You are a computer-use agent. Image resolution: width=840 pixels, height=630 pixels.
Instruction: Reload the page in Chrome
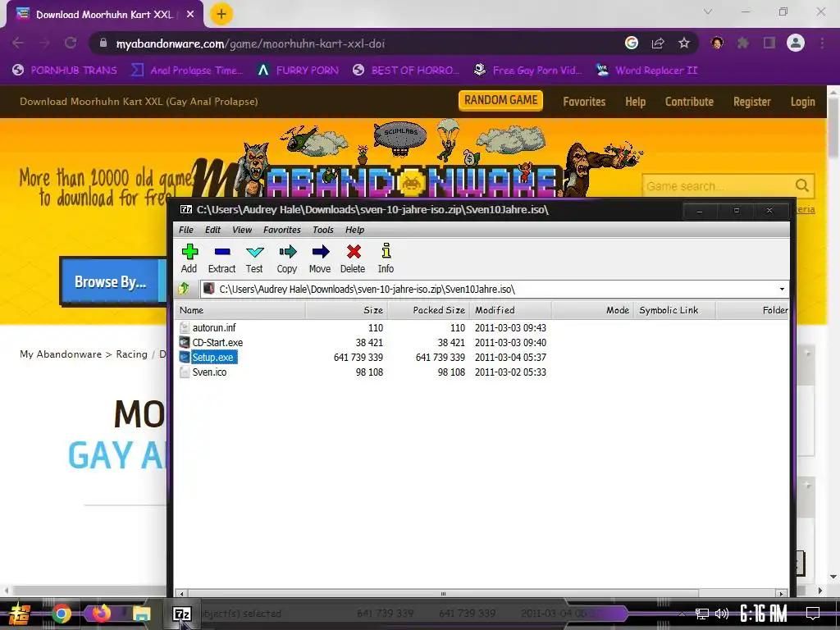point(71,43)
